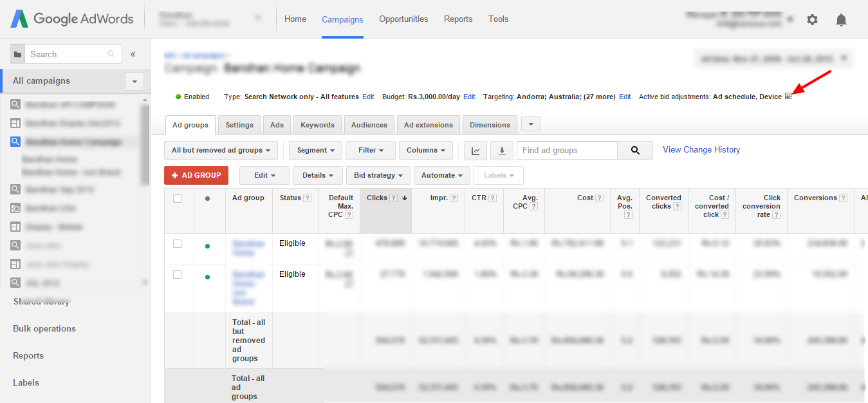Switch to the Audiences tab

(369, 125)
